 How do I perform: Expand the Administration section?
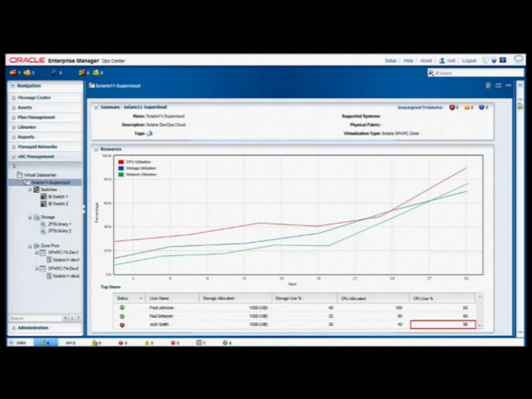click(x=14, y=328)
